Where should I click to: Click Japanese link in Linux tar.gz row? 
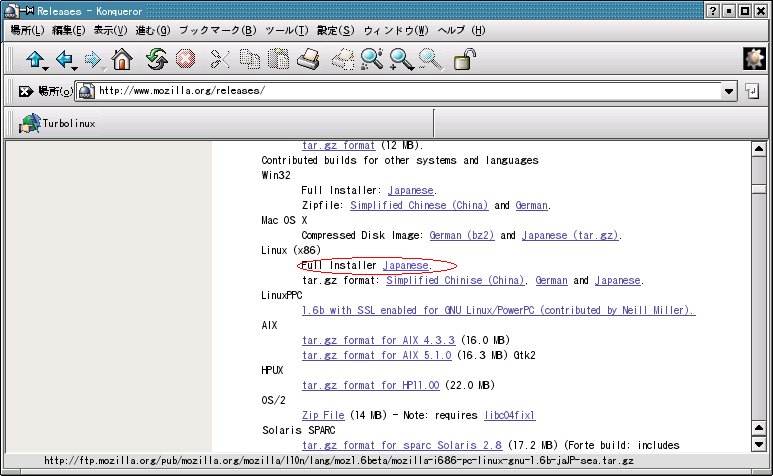pyautogui.click(x=618, y=280)
